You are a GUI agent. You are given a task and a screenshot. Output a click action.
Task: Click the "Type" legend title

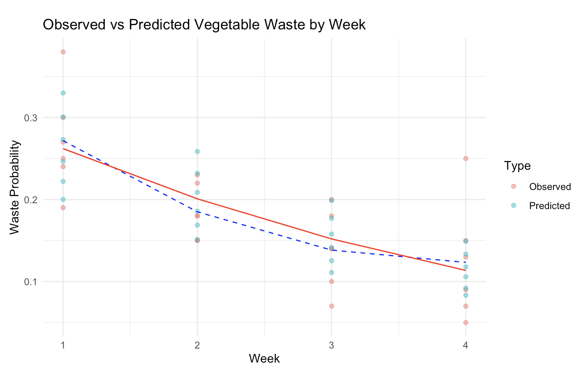pyautogui.click(x=518, y=166)
